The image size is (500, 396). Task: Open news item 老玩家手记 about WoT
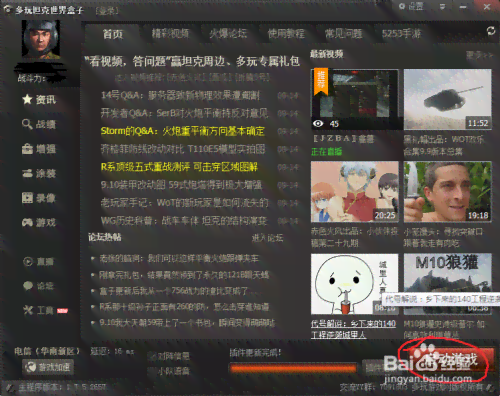(x=184, y=203)
